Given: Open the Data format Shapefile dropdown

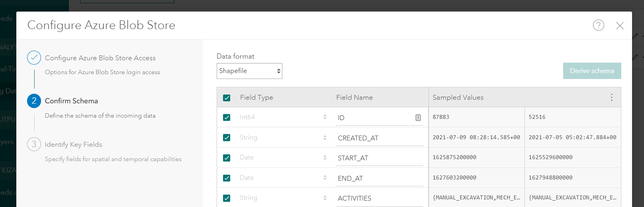Looking at the screenshot, I should [249, 71].
